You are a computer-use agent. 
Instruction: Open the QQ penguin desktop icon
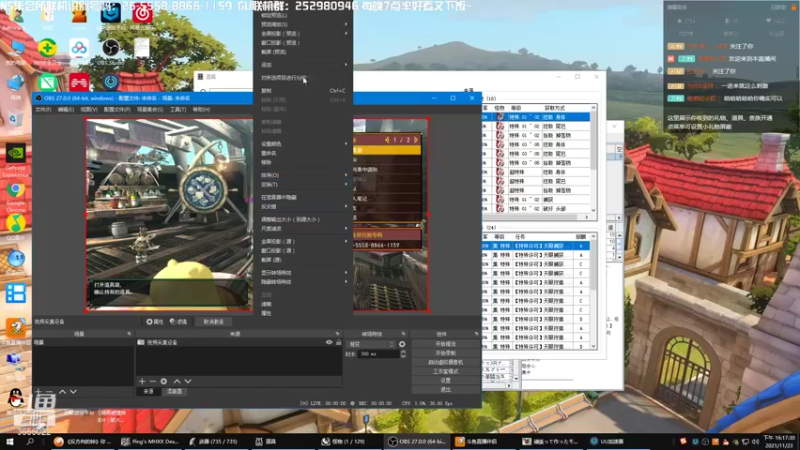pyautogui.click(x=16, y=398)
